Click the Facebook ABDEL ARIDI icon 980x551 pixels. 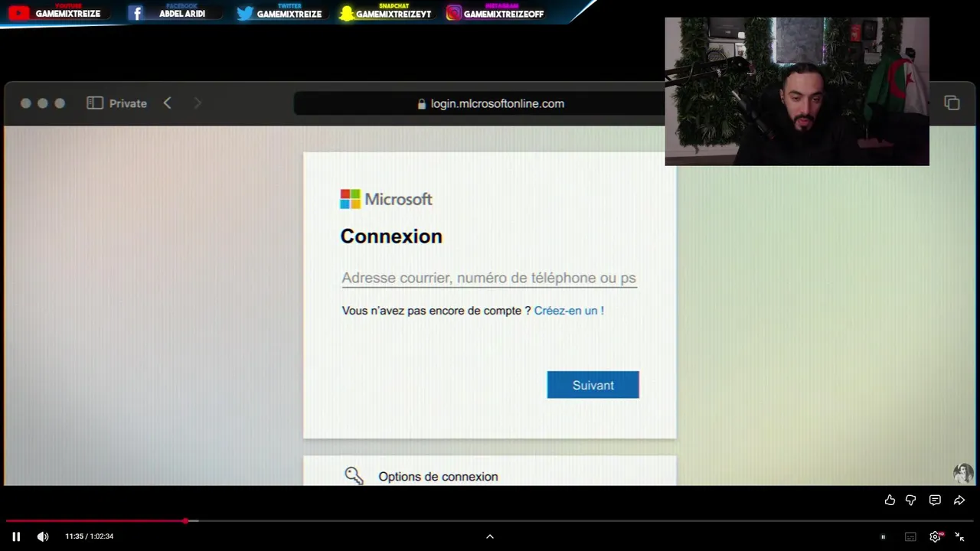tap(136, 13)
